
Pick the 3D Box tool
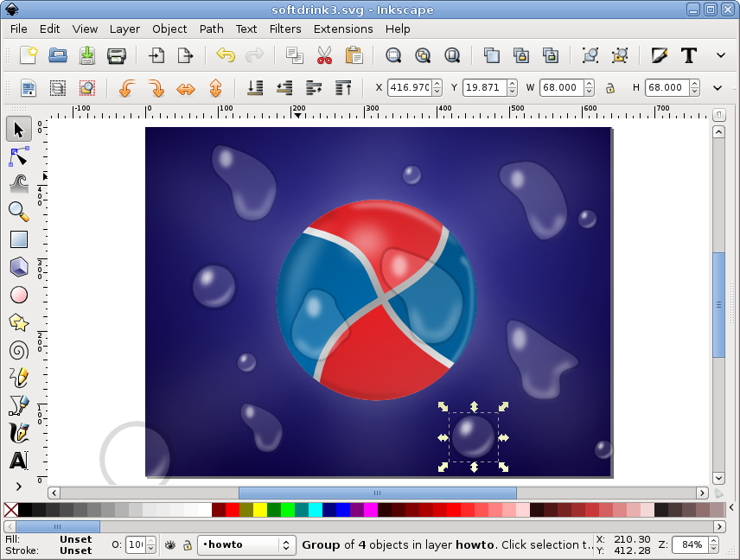pyautogui.click(x=19, y=267)
